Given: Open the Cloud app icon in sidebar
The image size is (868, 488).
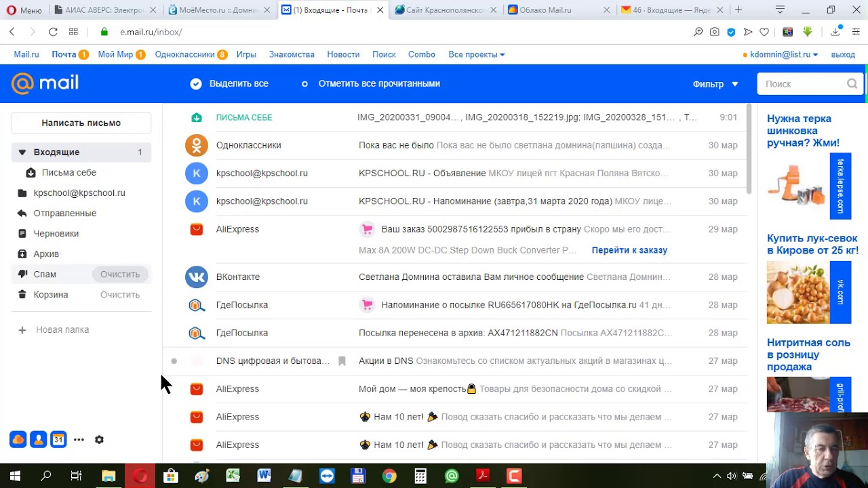Looking at the screenshot, I should pyautogui.click(x=18, y=440).
